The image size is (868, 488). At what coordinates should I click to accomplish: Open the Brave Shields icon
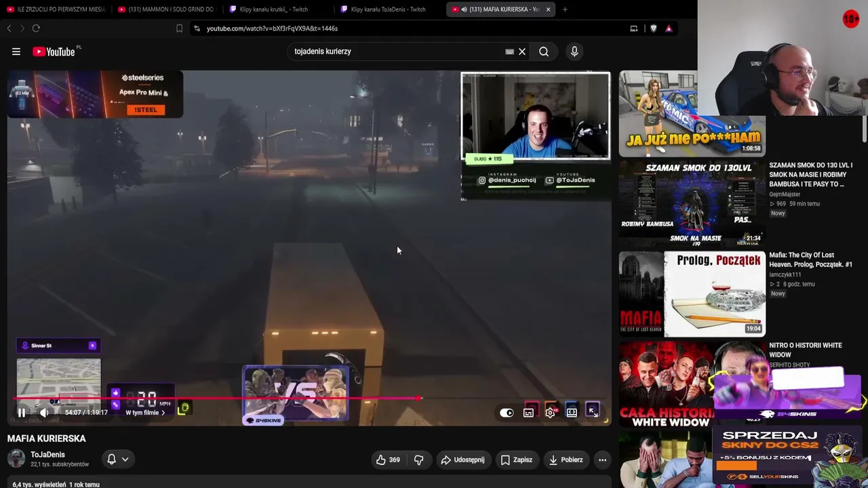[653, 28]
